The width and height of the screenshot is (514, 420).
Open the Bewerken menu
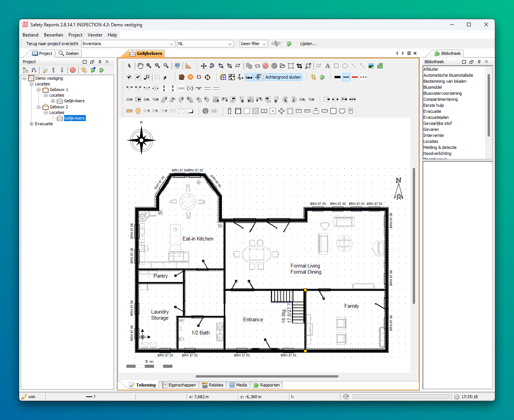pos(53,35)
